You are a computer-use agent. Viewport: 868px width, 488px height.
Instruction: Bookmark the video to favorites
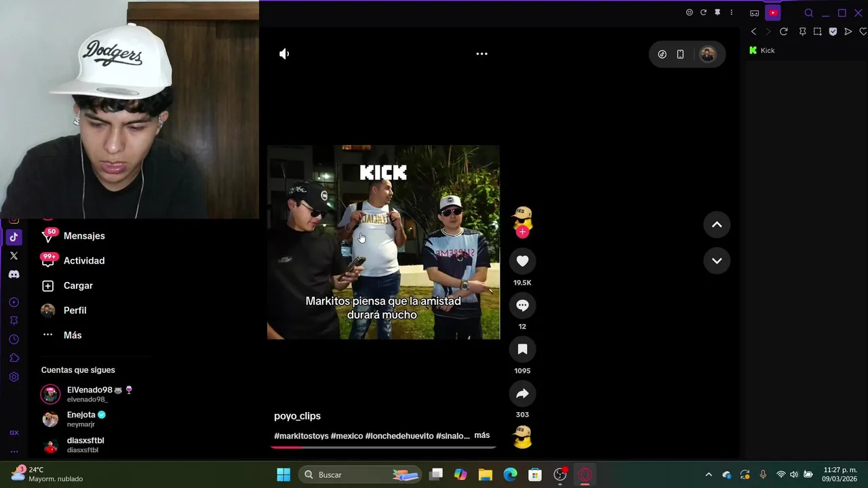(522, 349)
